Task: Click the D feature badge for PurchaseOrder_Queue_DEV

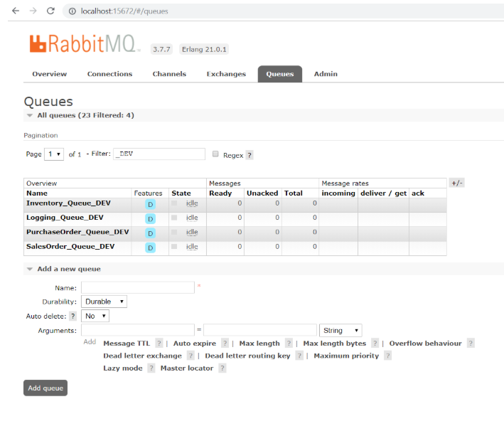Action: point(150,233)
